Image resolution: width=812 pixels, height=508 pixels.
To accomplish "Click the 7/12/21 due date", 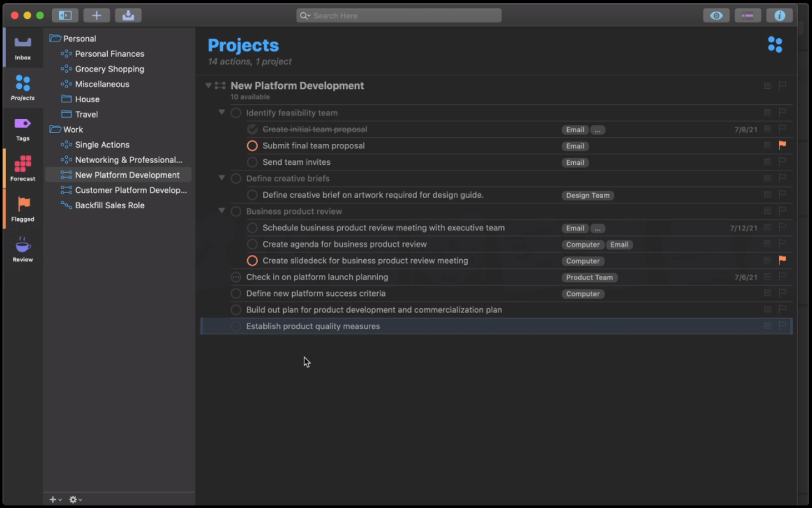I will click(x=743, y=228).
